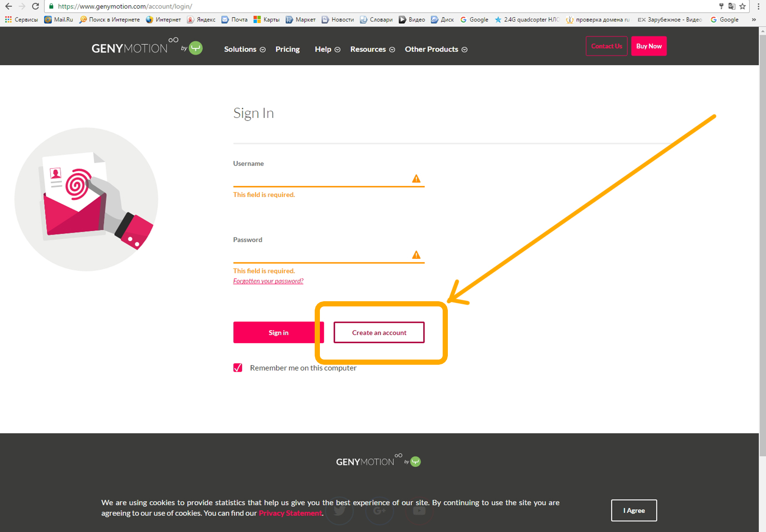Image resolution: width=766 pixels, height=532 pixels.
Task: Reload the page with the refresh icon
Action: point(35,6)
